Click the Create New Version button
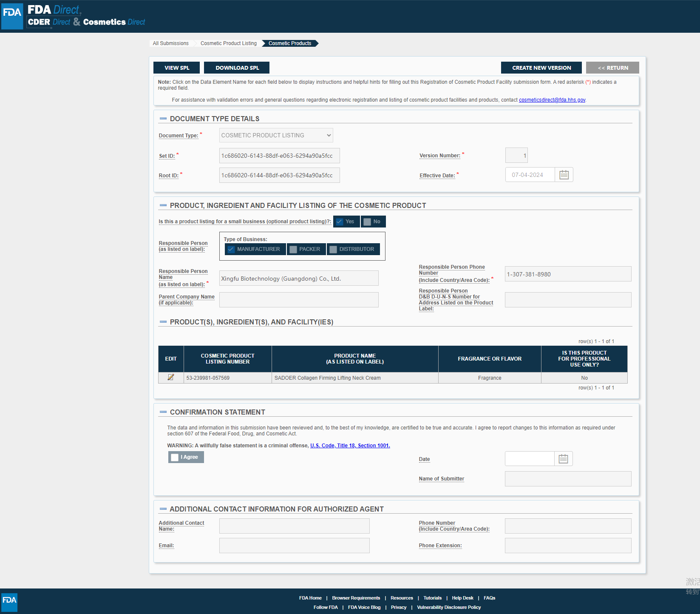The image size is (700, 614). (541, 68)
